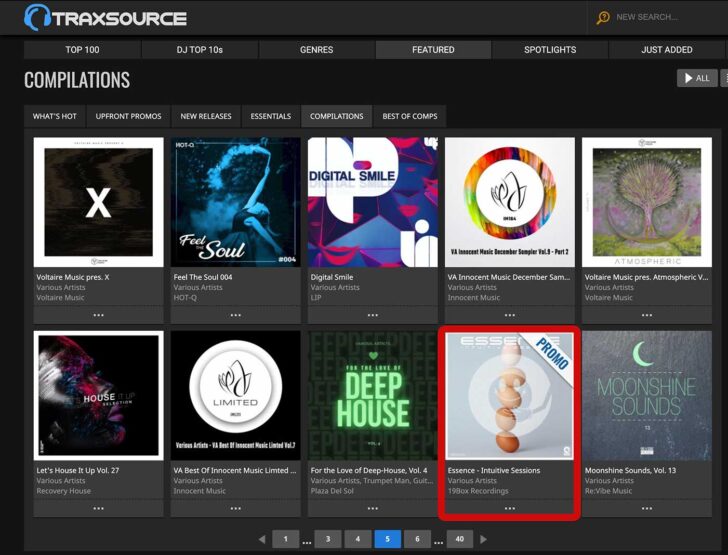
Task: Switch to the Upfront Promos tab
Action: [129, 116]
